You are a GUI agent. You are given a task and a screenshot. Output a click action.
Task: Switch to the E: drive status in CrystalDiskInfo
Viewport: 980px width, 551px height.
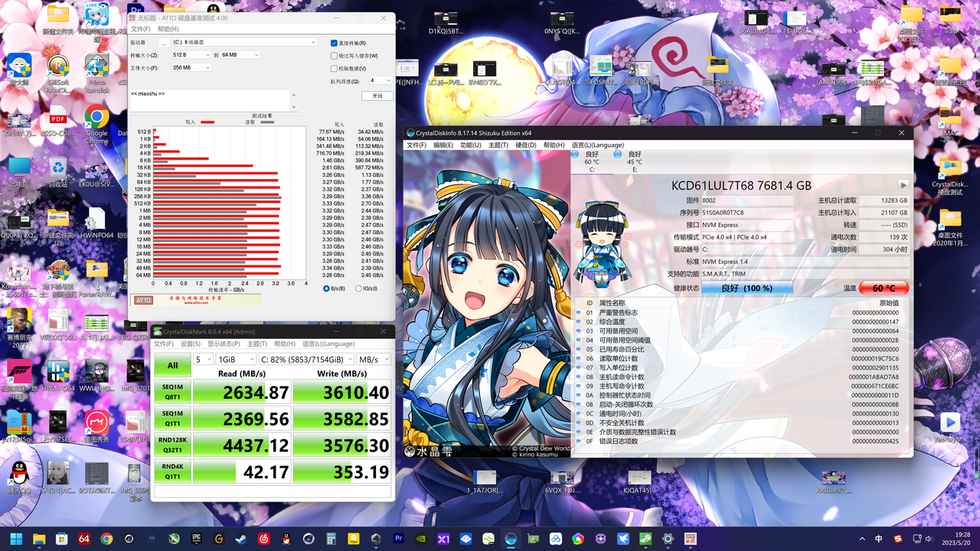[x=634, y=162]
